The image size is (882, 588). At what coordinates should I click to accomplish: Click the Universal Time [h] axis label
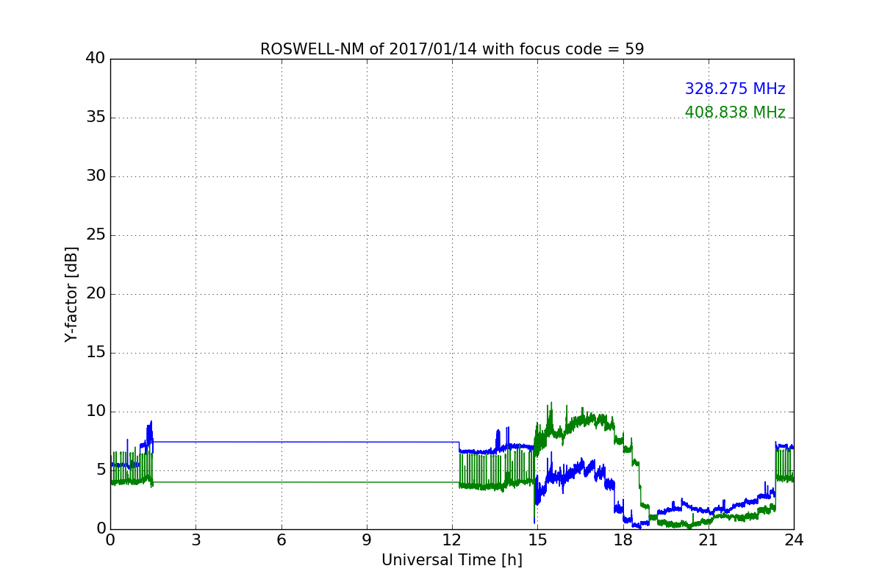pos(452,560)
